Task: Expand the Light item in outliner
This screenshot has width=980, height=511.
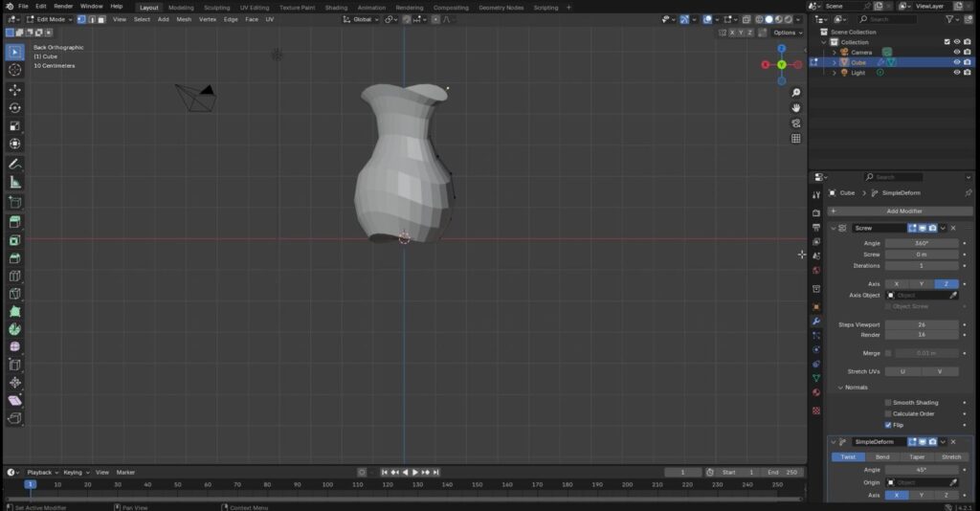Action: click(x=834, y=73)
